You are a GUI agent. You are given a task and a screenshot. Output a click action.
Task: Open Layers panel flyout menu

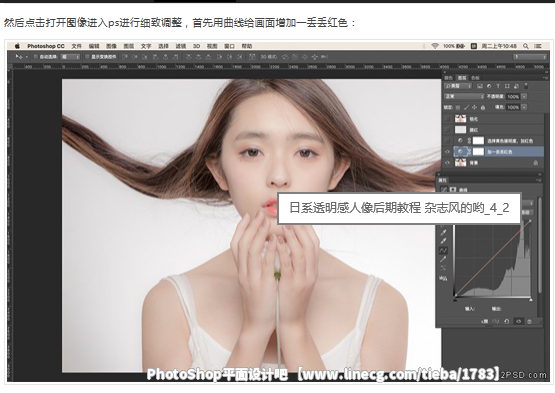[x=545, y=78]
